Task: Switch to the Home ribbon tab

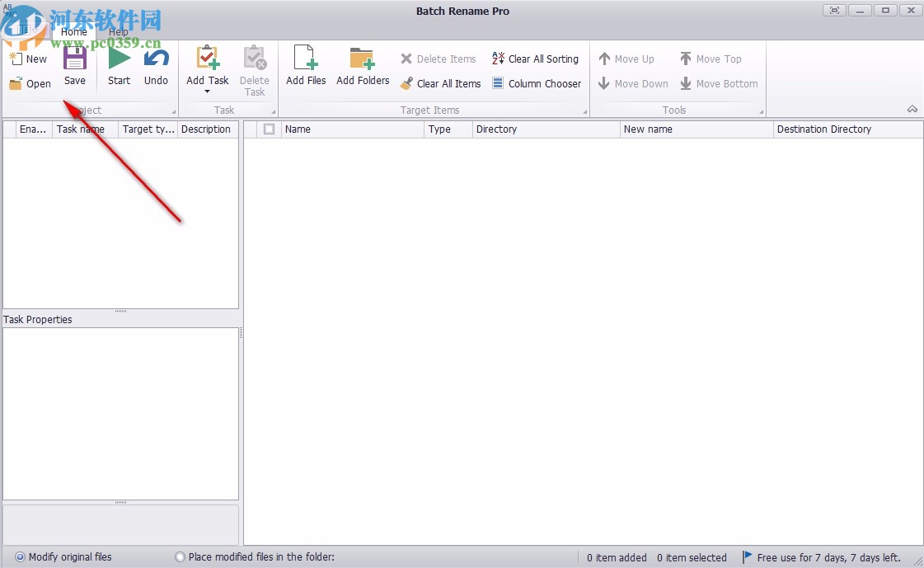Action: [73, 32]
